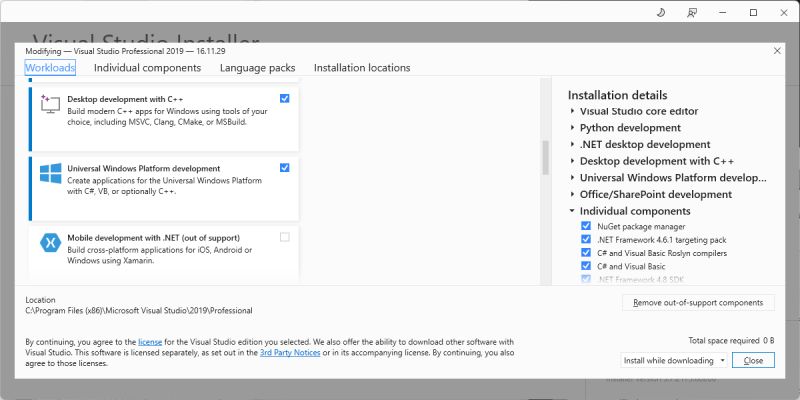This screenshot has height=400, width=800.
Task: Open the Install while downloading dropdown
Action: pos(673,360)
